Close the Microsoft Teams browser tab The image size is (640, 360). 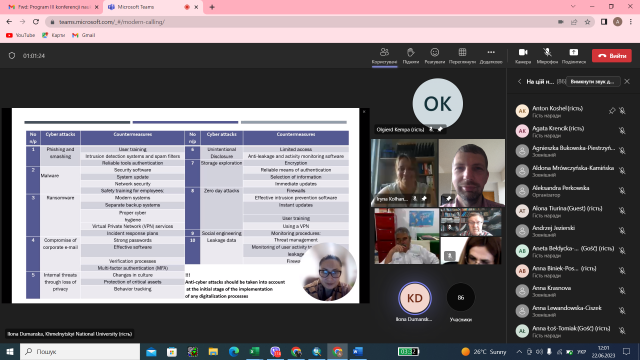[x=196, y=7]
